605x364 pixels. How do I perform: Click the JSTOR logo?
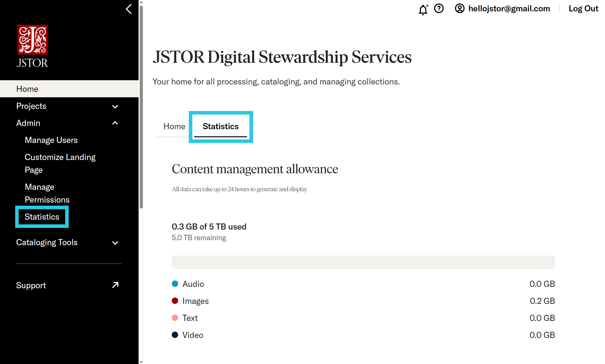coord(32,46)
